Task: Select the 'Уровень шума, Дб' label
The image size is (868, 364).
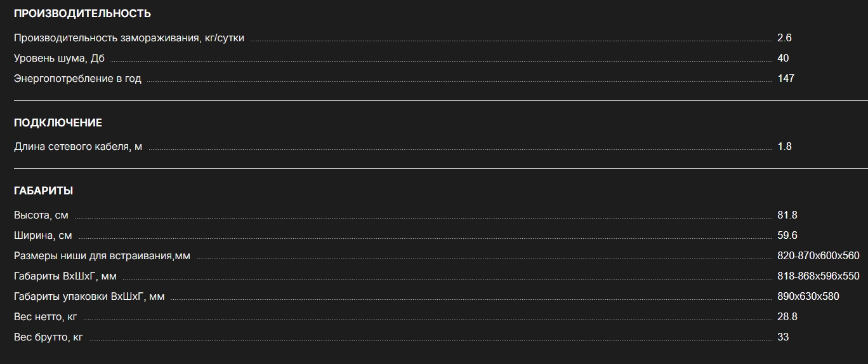Action: point(59,58)
